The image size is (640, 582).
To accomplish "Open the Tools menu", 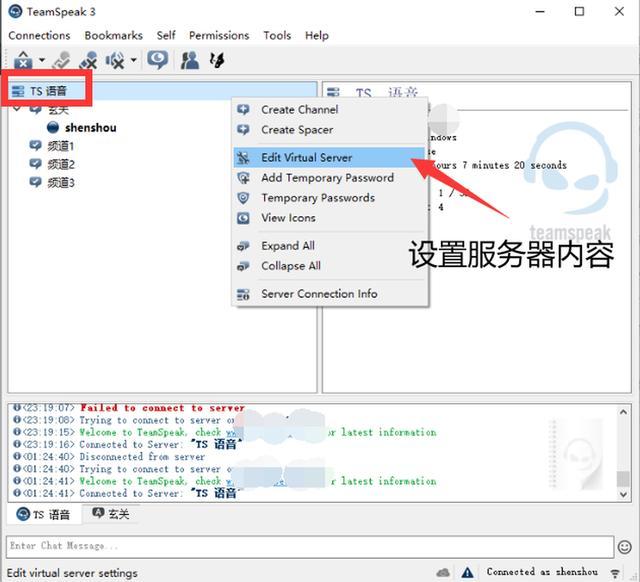I will tap(277, 36).
